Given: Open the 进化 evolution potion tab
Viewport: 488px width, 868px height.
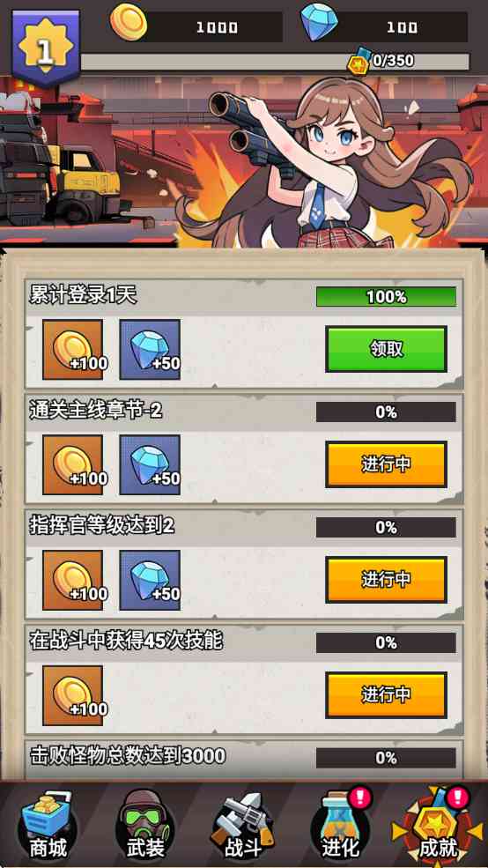Looking at the screenshot, I should (x=342, y=826).
